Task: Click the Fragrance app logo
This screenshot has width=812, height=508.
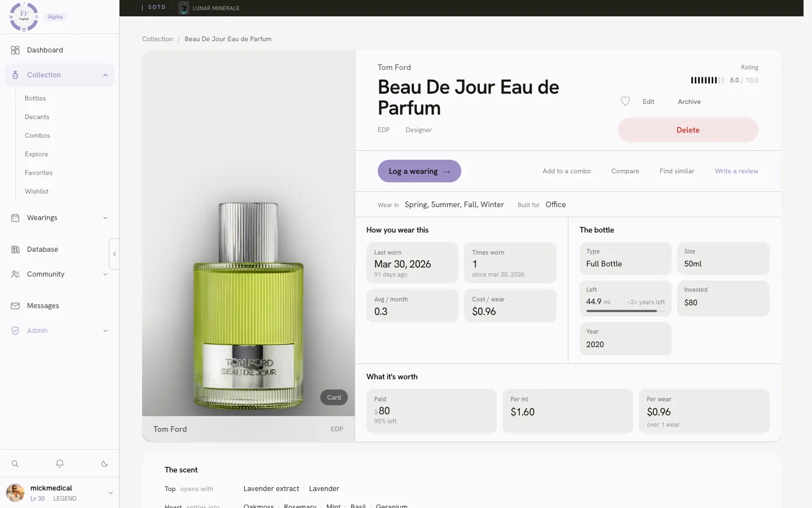Action: (24, 16)
